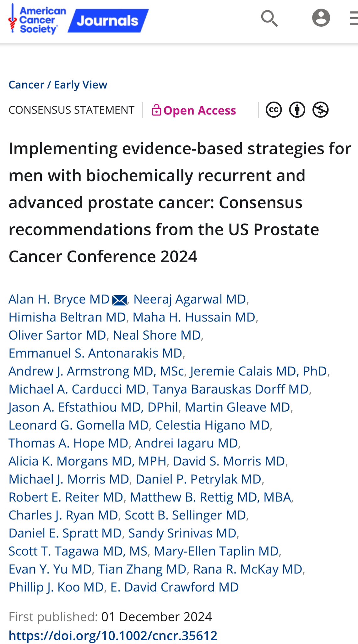Open author Emmanuel S. Antonarakis MD
The width and height of the screenshot is (358, 644).
tap(95, 353)
